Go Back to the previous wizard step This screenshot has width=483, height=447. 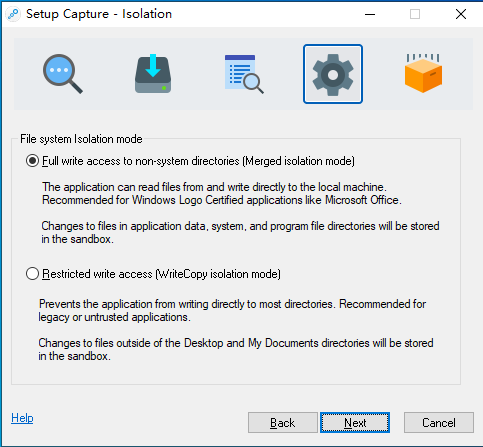tap(283, 423)
